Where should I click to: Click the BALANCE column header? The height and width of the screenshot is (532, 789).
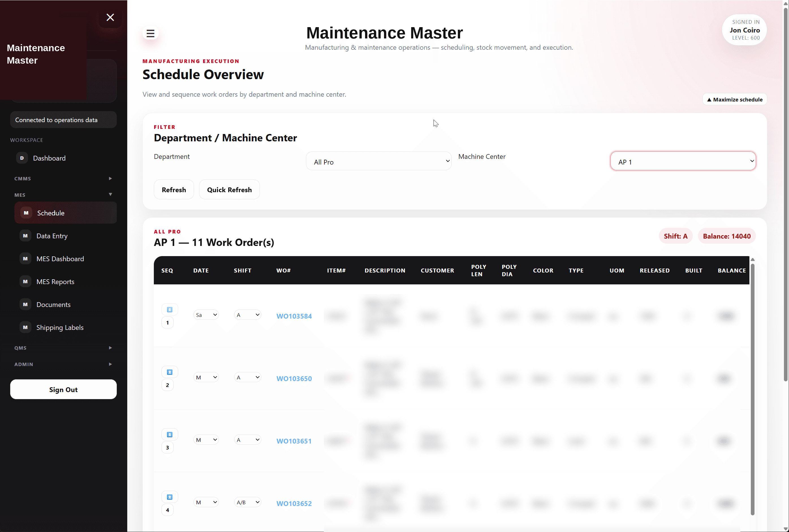(x=732, y=271)
